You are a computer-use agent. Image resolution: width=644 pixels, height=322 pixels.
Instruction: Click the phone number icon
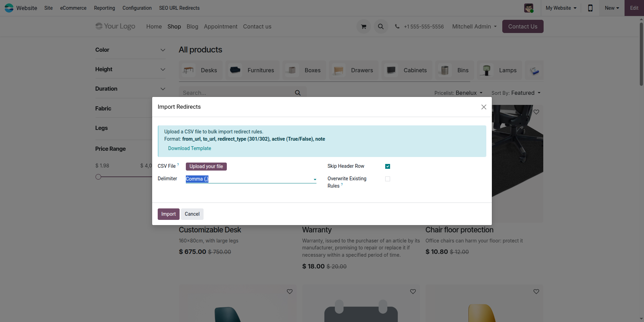[x=397, y=26]
